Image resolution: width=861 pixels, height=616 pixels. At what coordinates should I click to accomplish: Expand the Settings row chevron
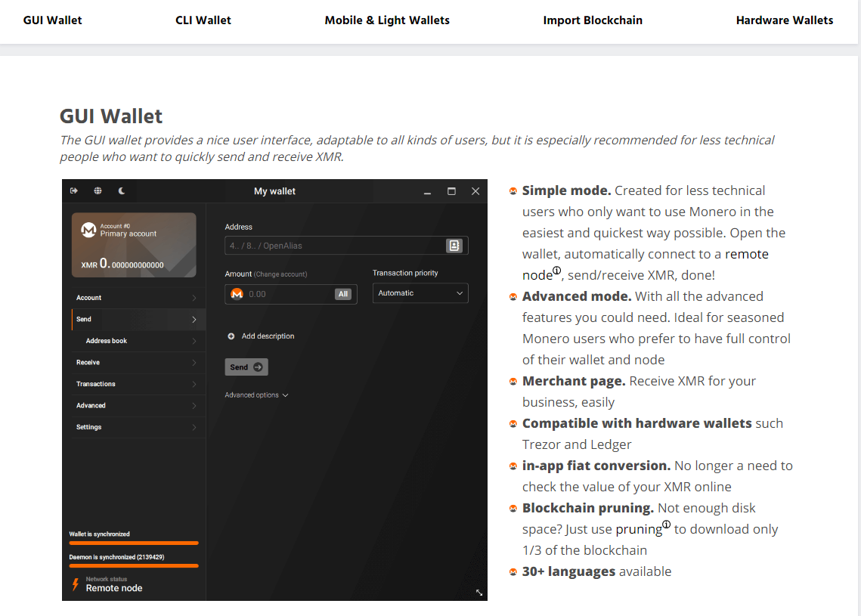pos(194,427)
